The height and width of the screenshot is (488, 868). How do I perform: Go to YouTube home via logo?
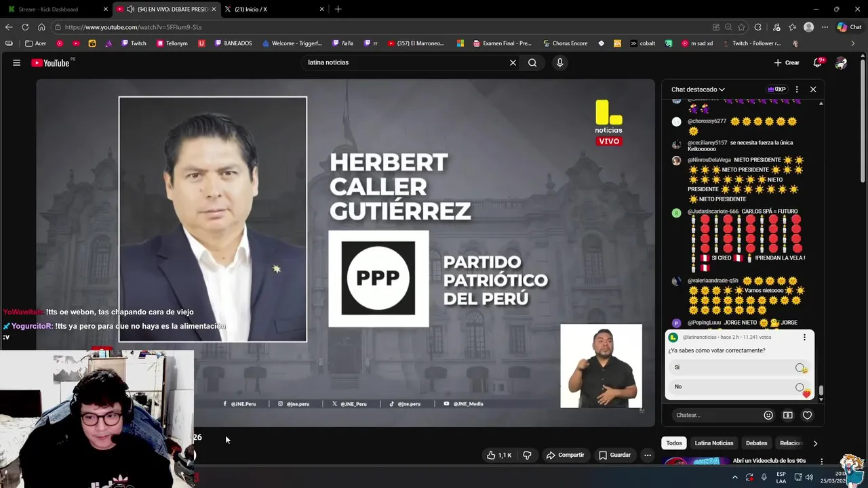51,62
